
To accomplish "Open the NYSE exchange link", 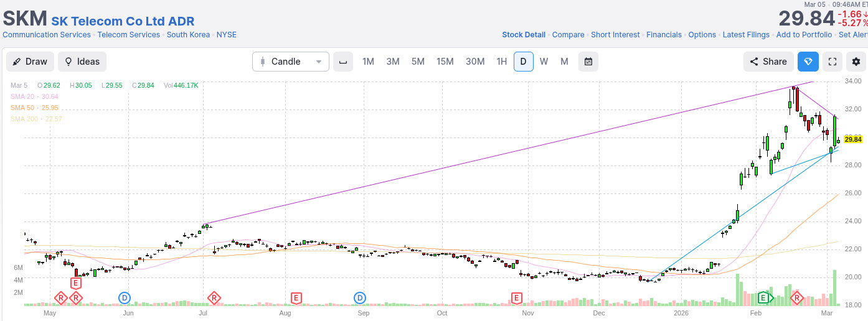I will coord(227,35).
